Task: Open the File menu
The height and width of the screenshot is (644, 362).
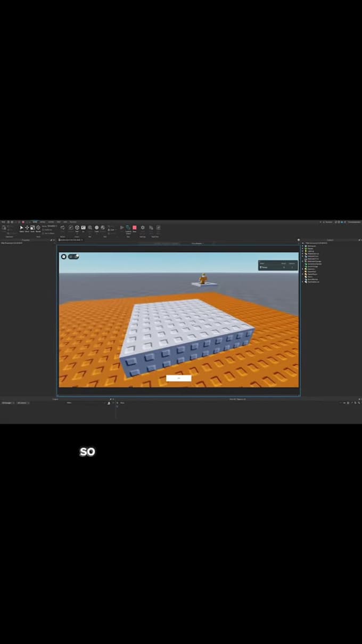Action: coord(3,222)
